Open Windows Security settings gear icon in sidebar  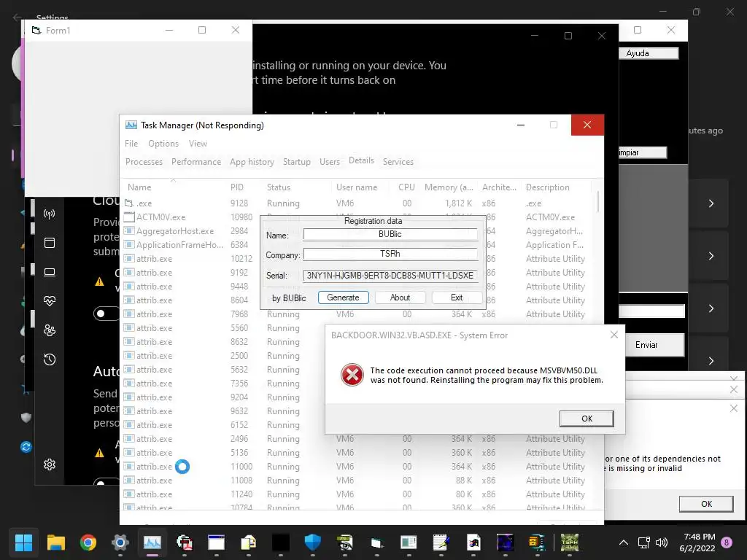50,464
